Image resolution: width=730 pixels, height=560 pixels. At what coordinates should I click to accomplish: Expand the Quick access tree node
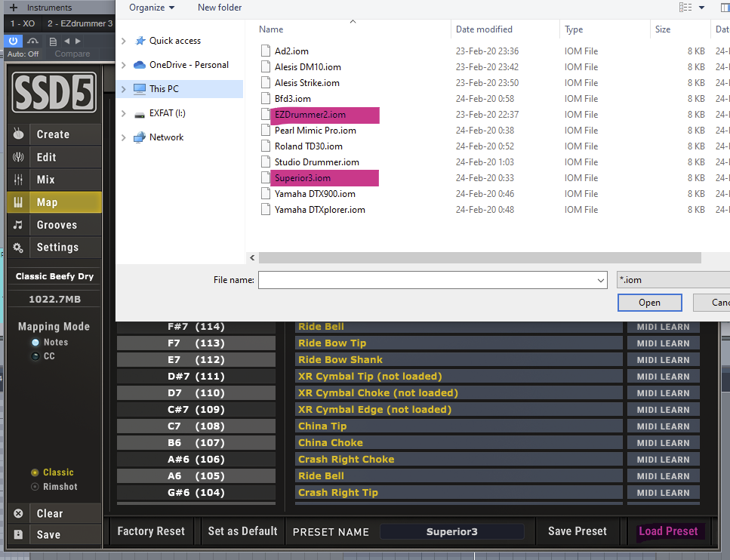123,41
